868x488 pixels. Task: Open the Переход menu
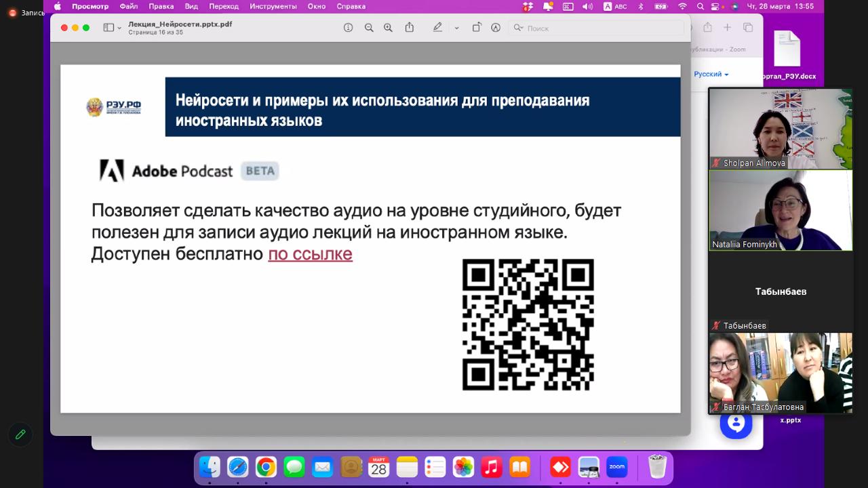click(x=224, y=6)
